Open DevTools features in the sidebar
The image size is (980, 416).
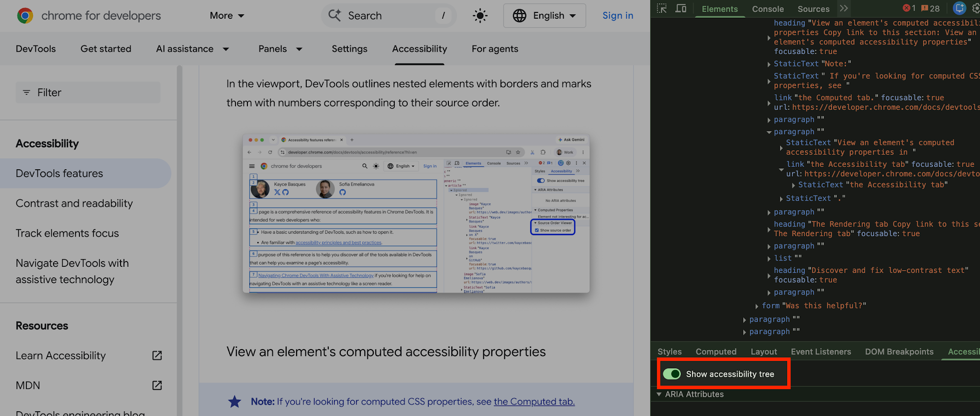(86, 173)
